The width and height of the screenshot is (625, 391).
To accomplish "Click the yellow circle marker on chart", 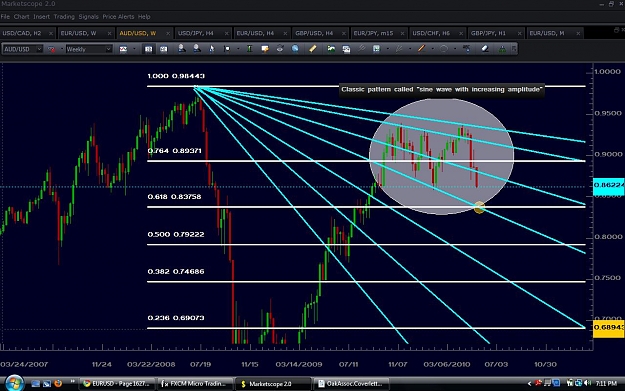I will coord(480,207).
